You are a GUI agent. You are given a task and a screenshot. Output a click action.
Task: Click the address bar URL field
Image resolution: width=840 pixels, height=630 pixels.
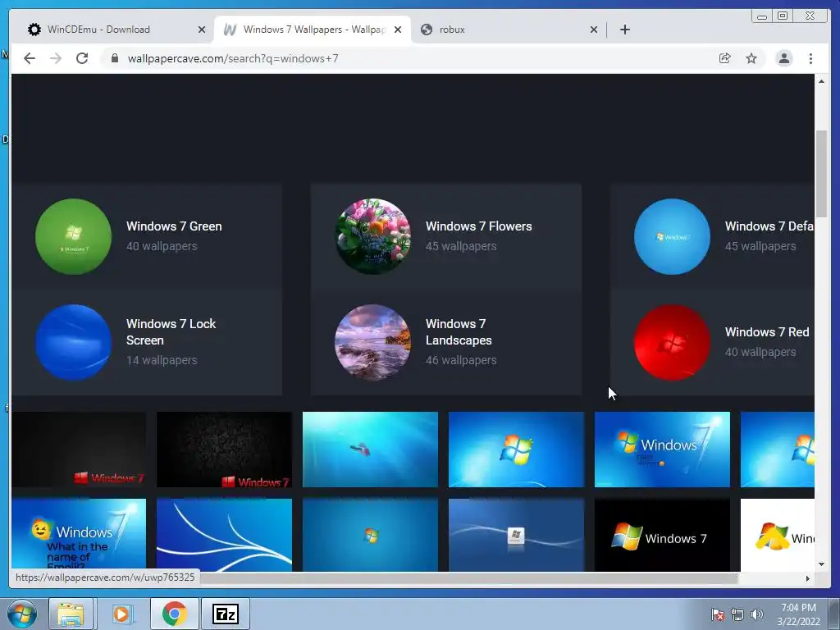413,58
